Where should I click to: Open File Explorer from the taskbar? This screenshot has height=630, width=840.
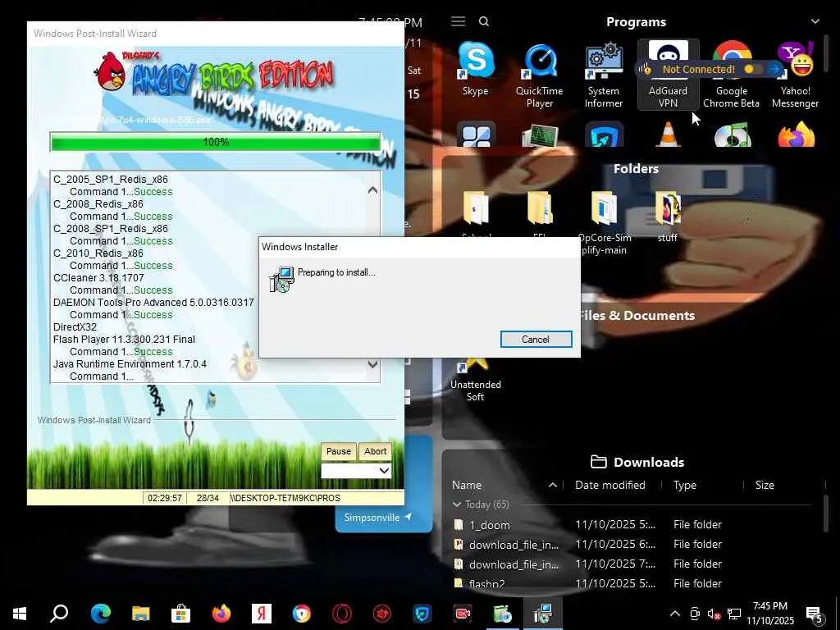tap(141, 613)
